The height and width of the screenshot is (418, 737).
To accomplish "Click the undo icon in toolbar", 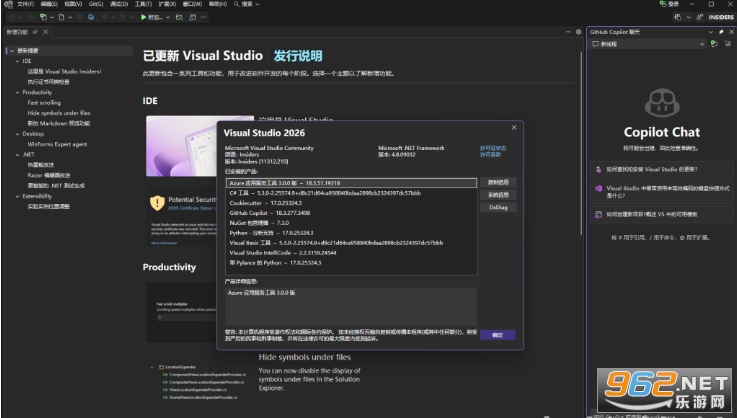I will coord(104,17).
